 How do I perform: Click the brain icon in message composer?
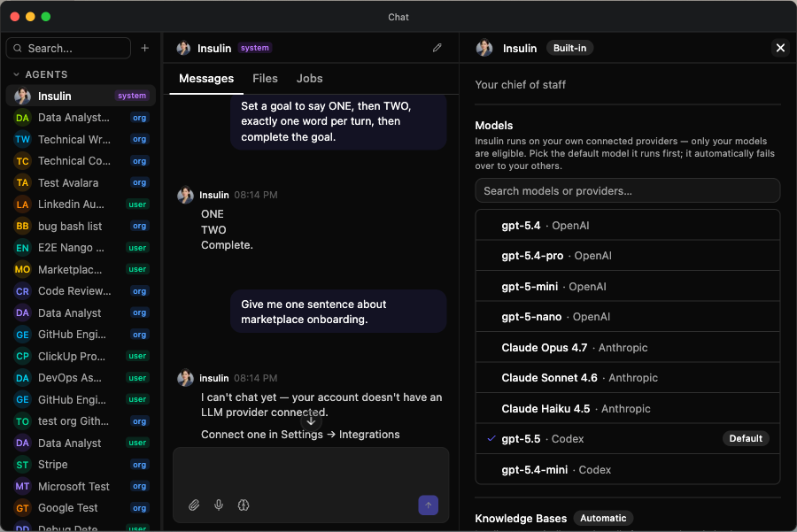[x=244, y=505]
